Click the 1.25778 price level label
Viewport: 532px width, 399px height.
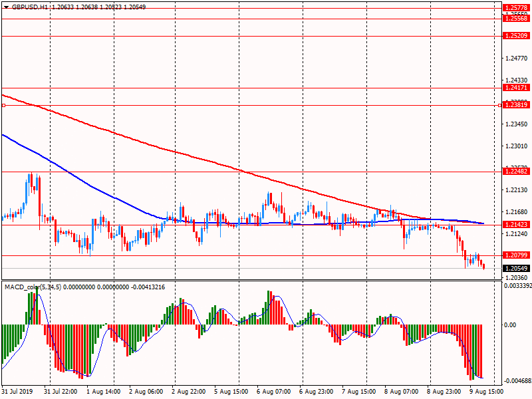(516, 8)
